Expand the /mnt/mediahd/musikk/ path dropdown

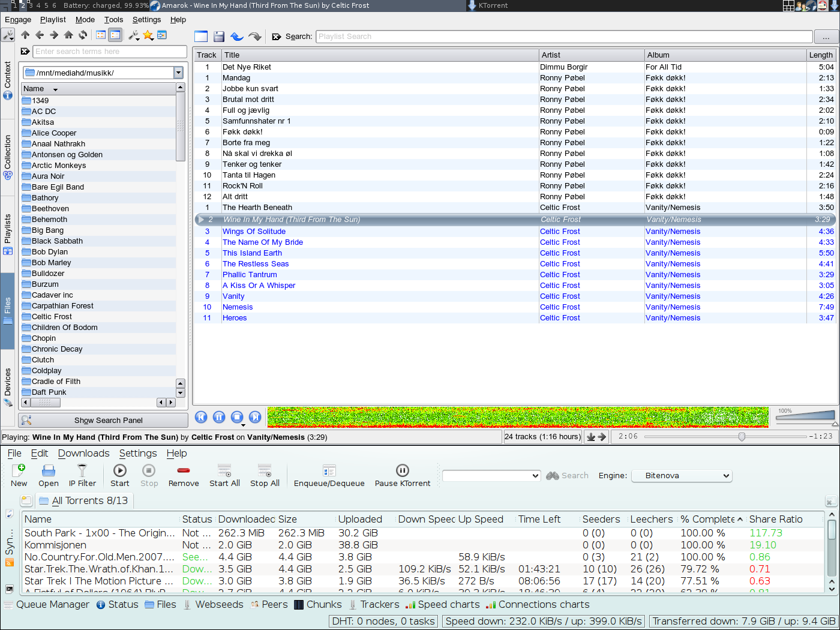click(178, 73)
